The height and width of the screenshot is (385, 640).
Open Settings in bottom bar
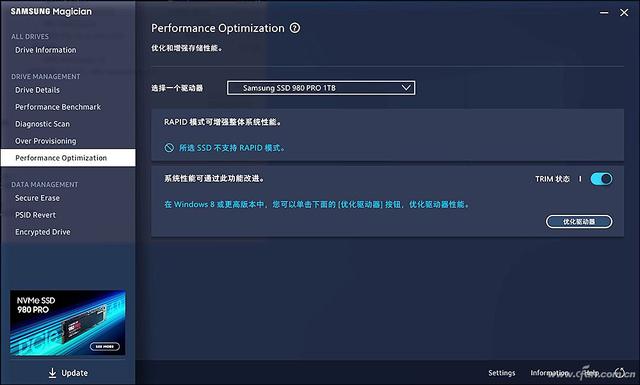[x=502, y=373]
